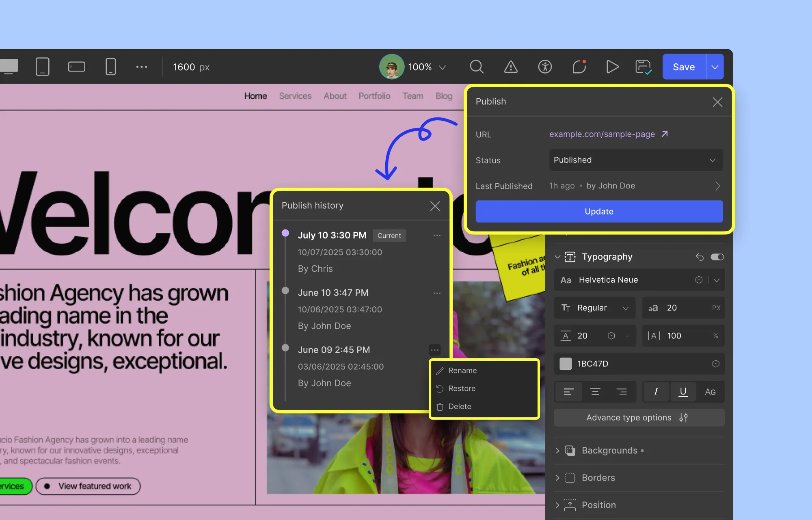Close the Publish history panel
Image resolution: width=812 pixels, height=520 pixels.
click(435, 206)
